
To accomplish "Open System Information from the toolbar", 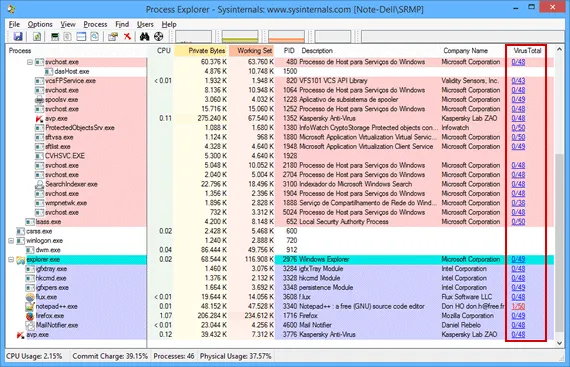I will pos(55,36).
